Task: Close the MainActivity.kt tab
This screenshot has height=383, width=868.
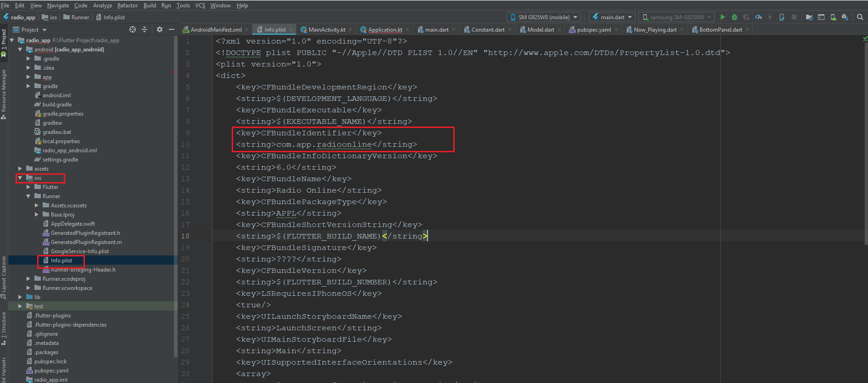Action: tap(351, 30)
